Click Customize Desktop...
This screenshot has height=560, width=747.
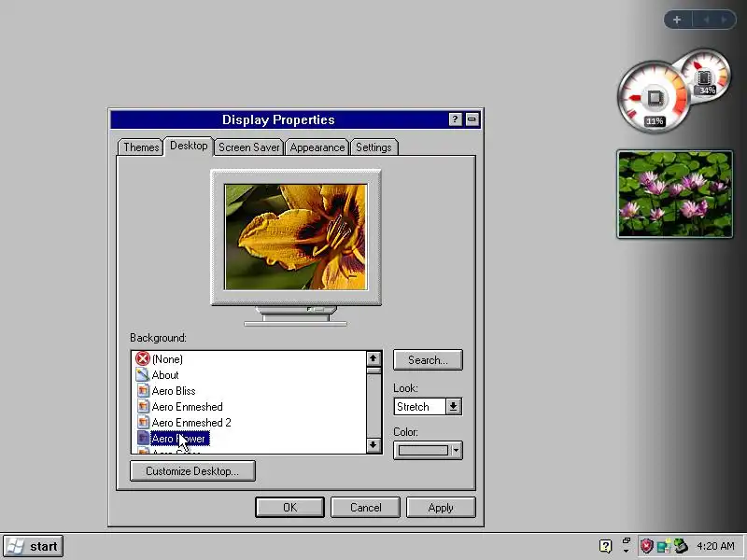[x=192, y=471]
